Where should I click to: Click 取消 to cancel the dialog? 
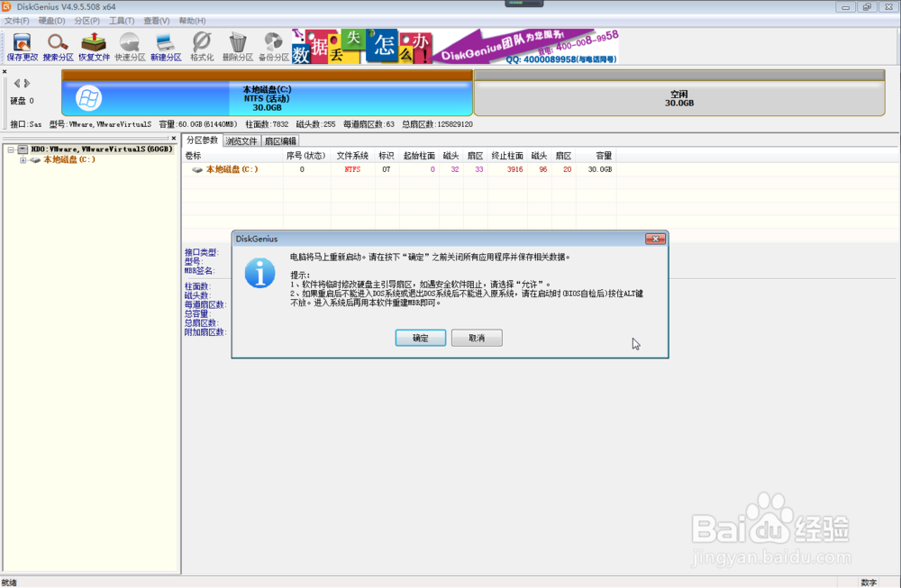coord(477,338)
